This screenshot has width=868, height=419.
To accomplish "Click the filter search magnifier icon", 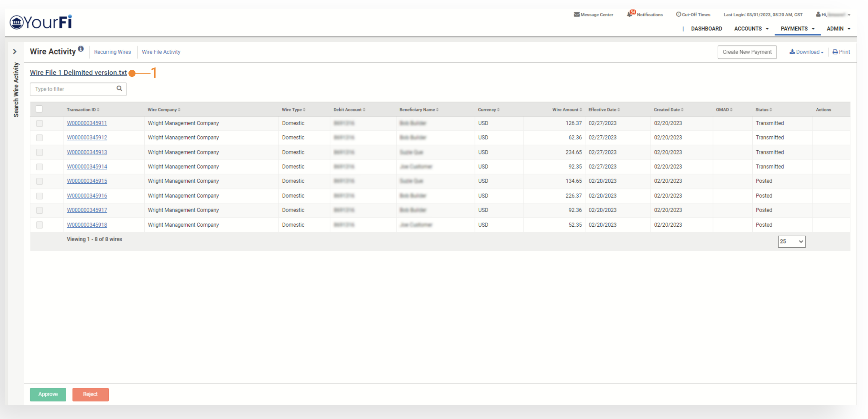I will click(x=119, y=88).
